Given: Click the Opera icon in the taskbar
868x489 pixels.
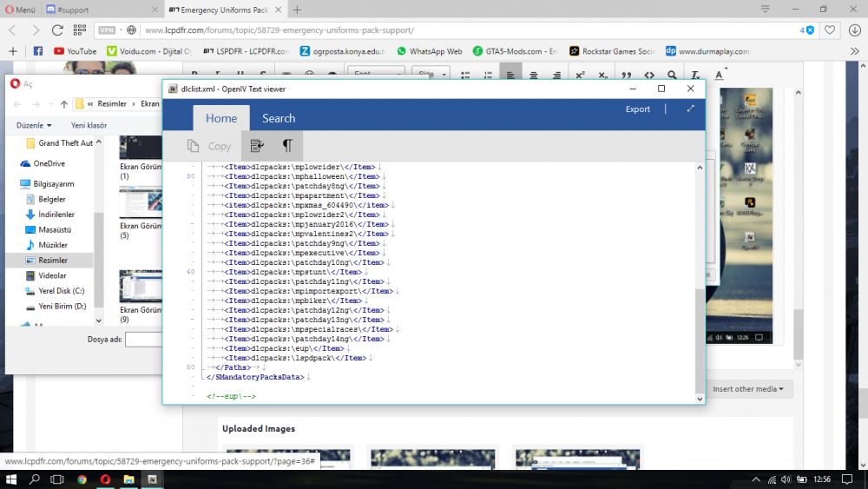Looking at the screenshot, I should [105, 479].
